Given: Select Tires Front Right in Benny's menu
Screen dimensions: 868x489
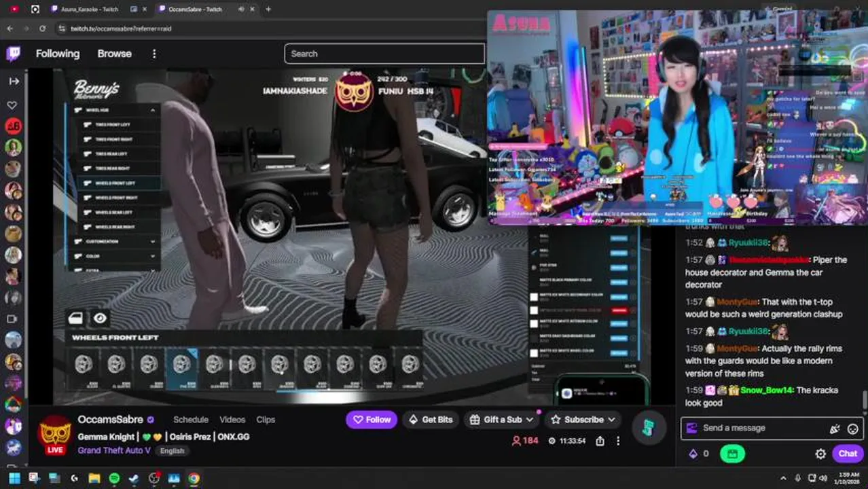Looking at the screenshot, I should coord(118,139).
